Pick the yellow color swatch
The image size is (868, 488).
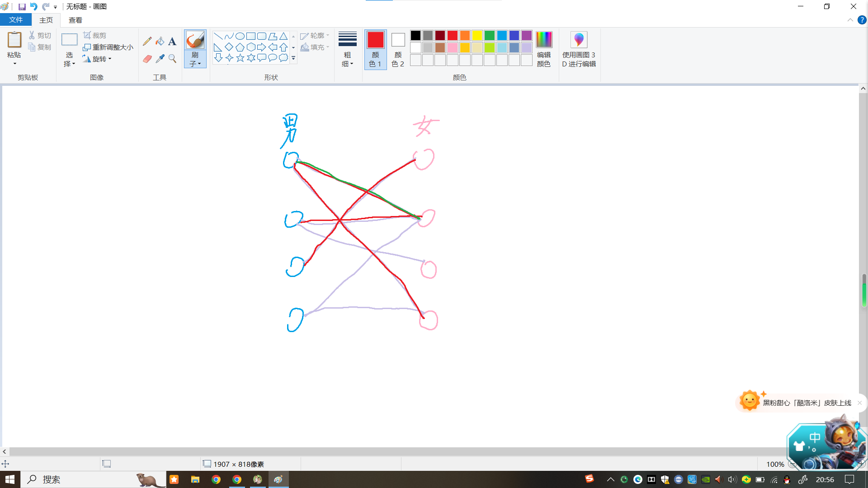[x=477, y=35]
